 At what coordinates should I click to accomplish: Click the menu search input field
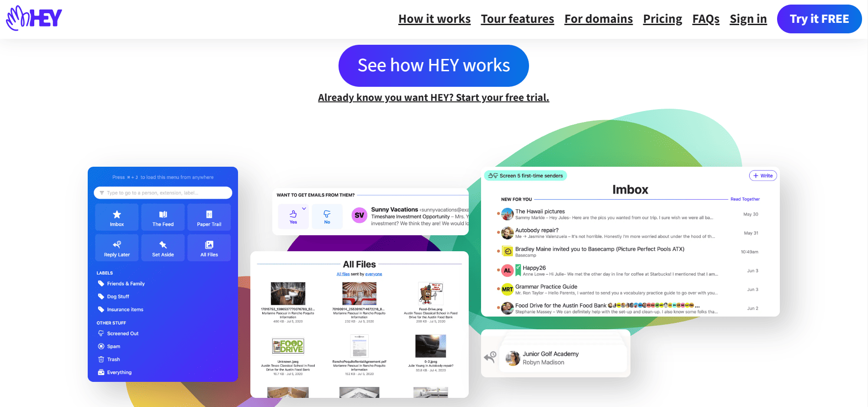point(163,193)
